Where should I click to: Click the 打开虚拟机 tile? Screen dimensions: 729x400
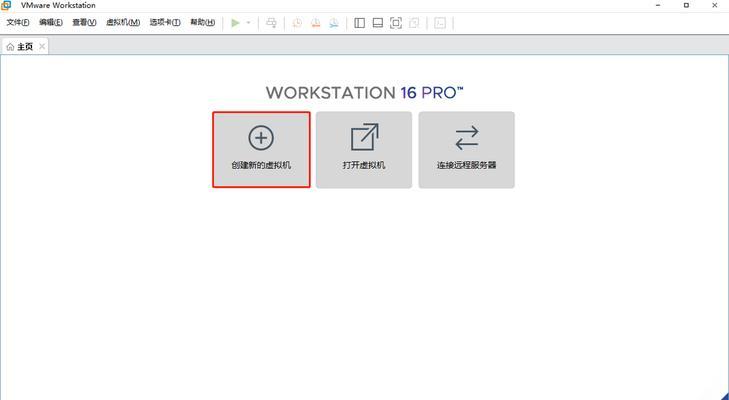click(x=364, y=149)
